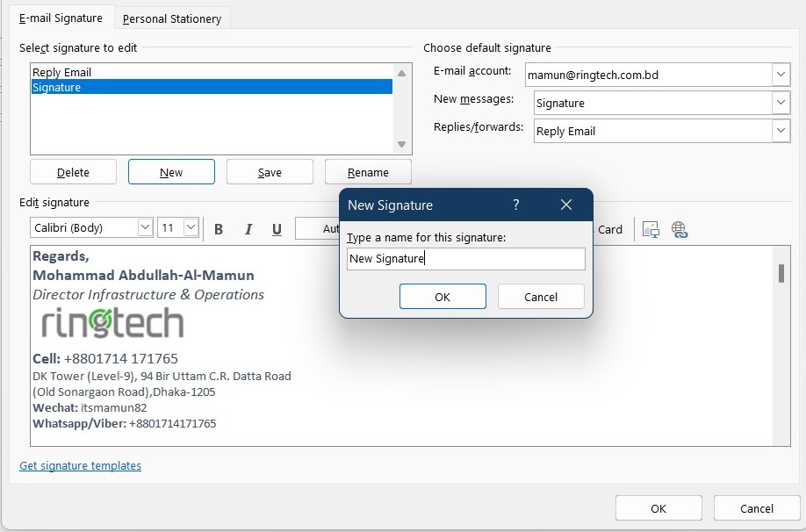Insert a picture into the signature
The width and height of the screenshot is (806, 532).
651,229
